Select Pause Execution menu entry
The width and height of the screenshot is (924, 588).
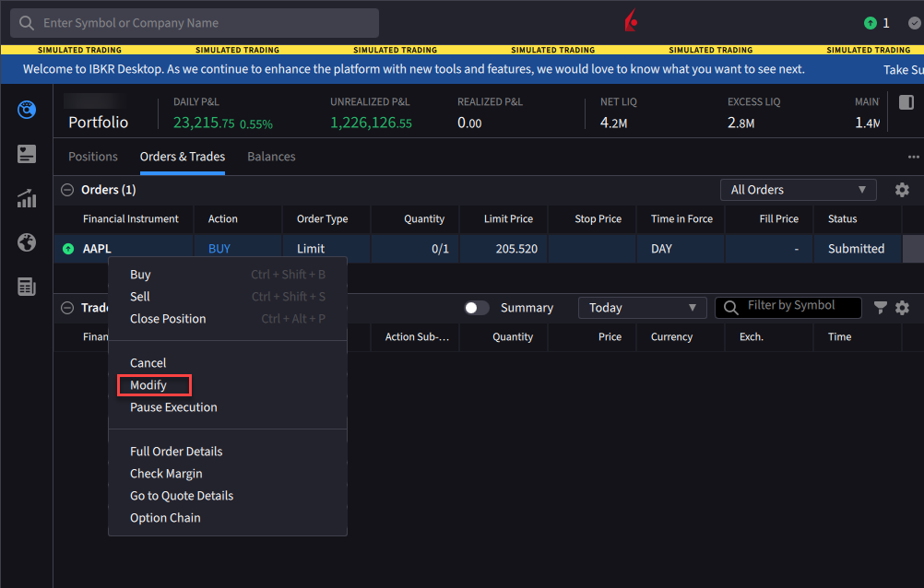tap(228, 407)
